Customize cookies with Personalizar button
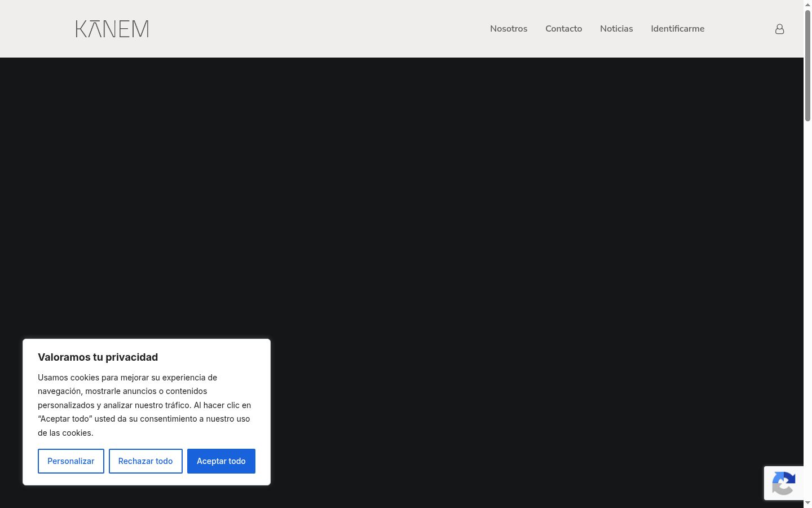 pos(71,461)
